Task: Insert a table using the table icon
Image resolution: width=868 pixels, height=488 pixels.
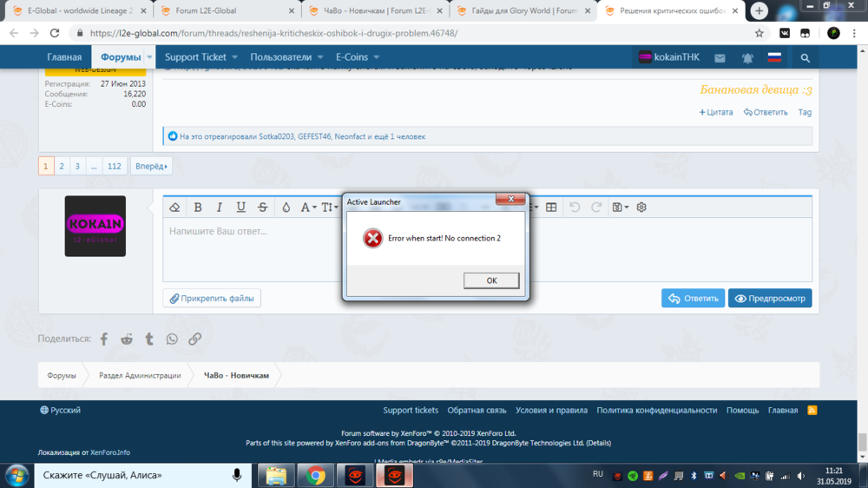Action: (x=551, y=208)
